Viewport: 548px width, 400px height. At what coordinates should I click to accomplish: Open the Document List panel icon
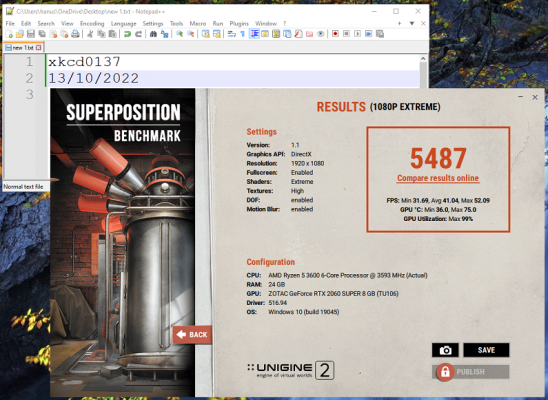pyautogui.click(x=287, y=34)
